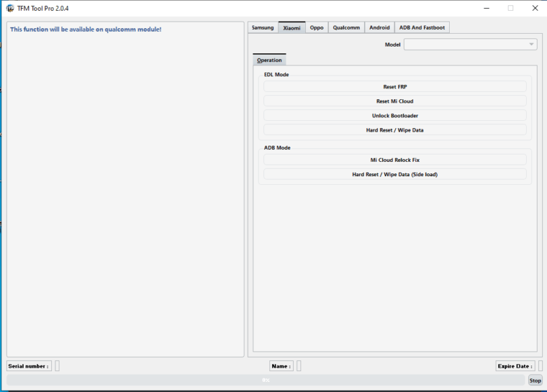Open the Model dropdown list
Viewport: 547px width, 392px height.
(x=470, y=45)
